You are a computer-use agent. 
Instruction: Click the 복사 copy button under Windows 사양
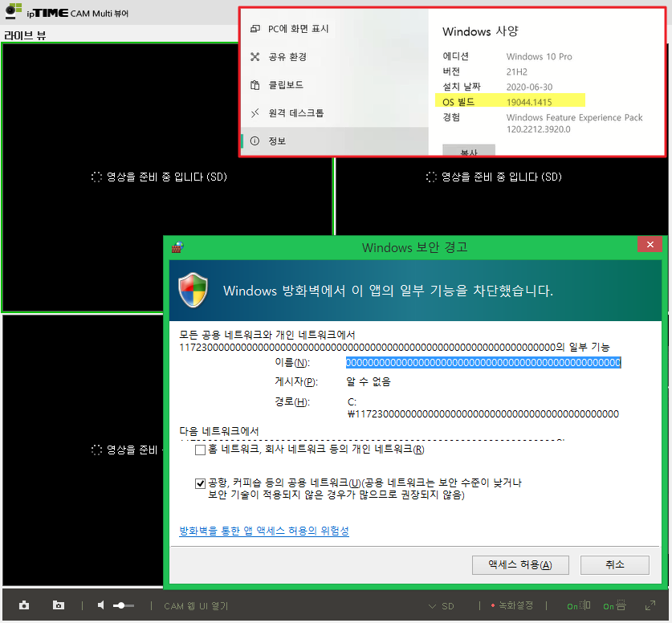469,150
